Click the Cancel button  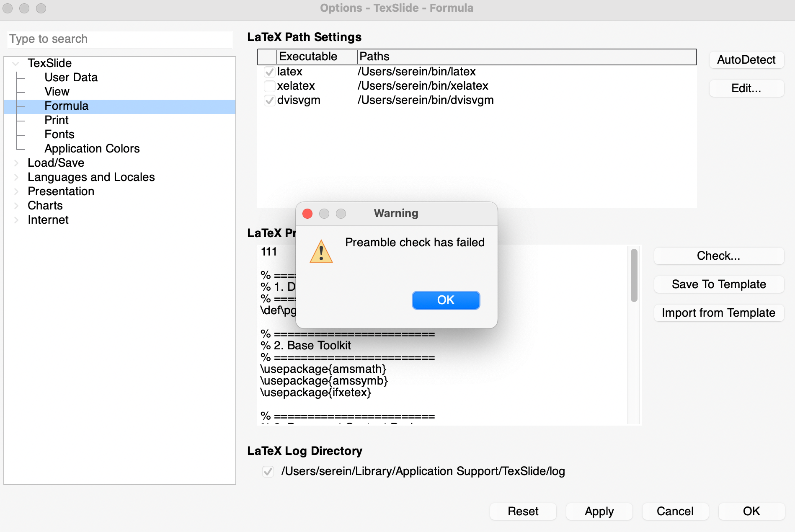(675, 511)
